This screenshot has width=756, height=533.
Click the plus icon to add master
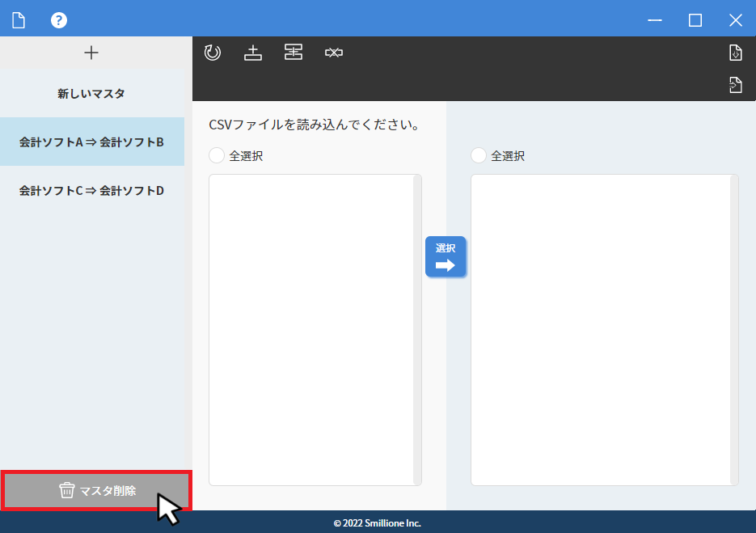(x=91, y=53)
